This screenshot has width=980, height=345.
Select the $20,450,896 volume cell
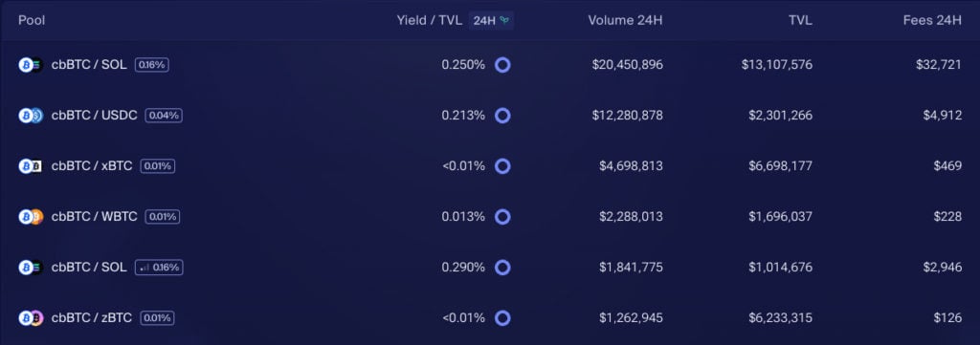coord(628,65)
